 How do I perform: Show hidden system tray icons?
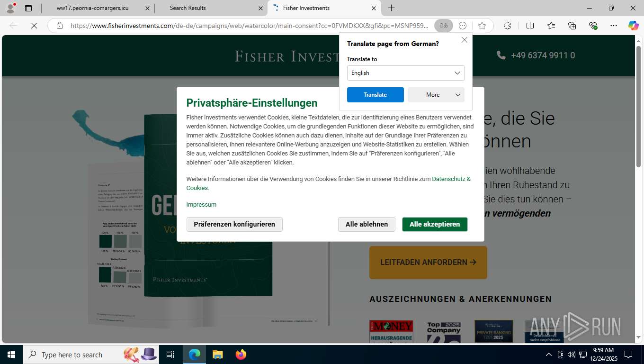click(549, 355)
